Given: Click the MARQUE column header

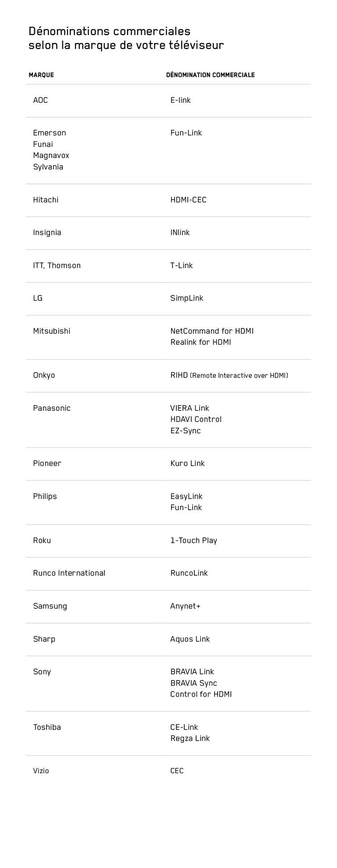Looking at the screenshot, I should click(41, 75).
